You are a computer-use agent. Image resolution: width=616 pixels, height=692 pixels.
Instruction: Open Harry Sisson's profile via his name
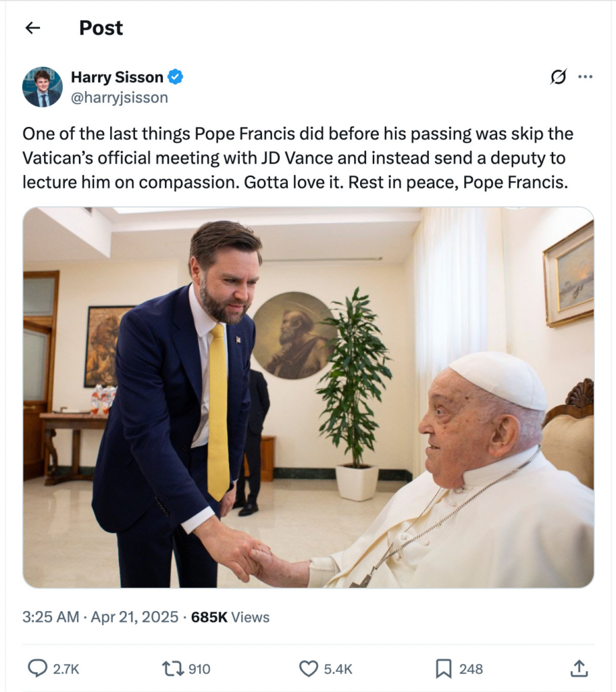(116, 77)
